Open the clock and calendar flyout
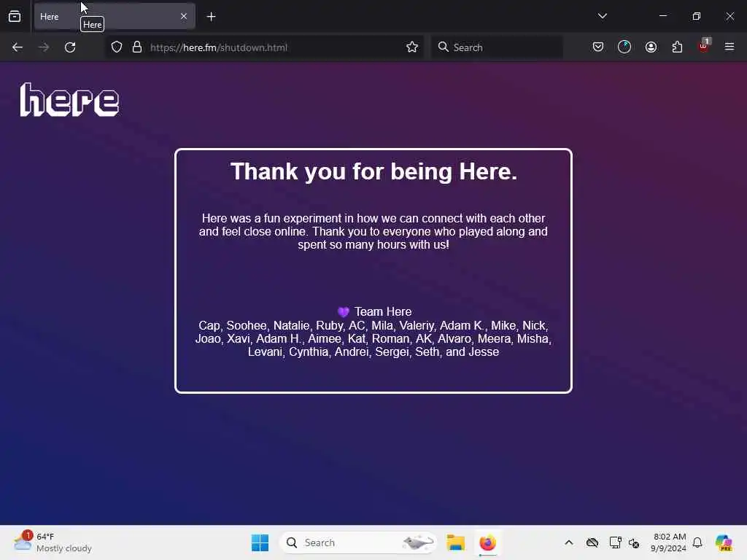Screen dimensions: 747x560 click(669, 542)
